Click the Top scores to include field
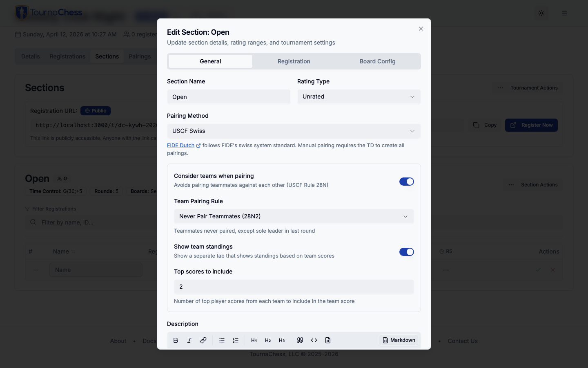This screenshot has height=368, width=588. pyautogui.click(x=294, y=287)
